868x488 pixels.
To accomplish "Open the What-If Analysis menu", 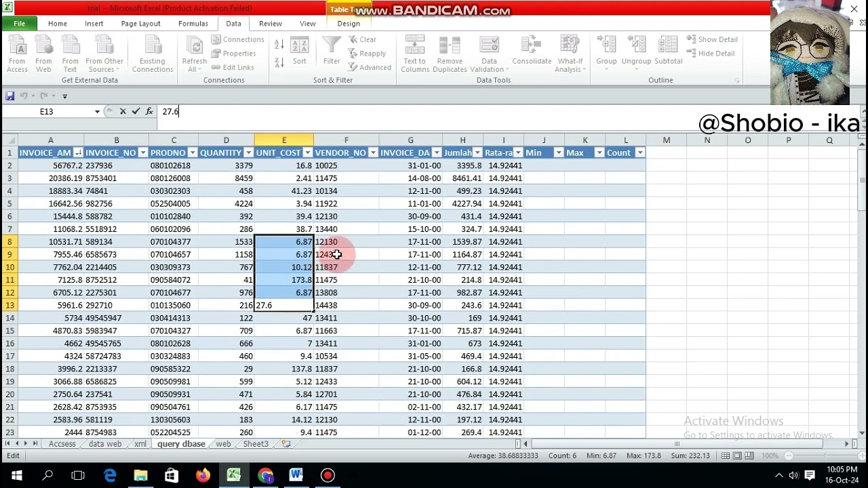I will coord(570,54).
